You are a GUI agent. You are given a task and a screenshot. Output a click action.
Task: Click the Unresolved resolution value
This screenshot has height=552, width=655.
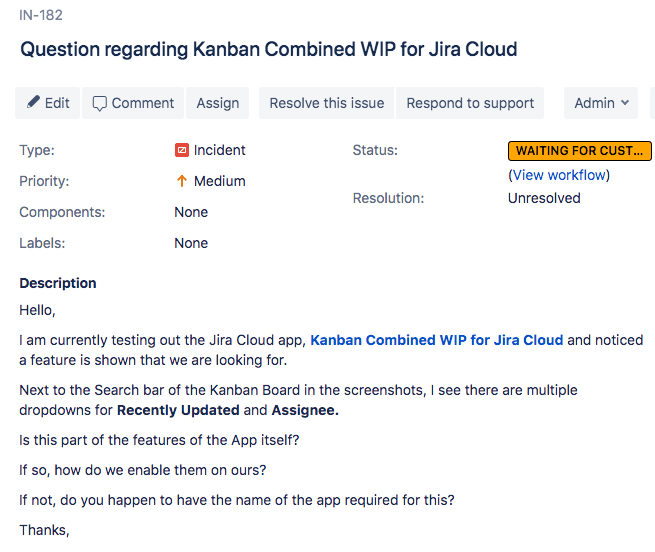coord(544,198)
